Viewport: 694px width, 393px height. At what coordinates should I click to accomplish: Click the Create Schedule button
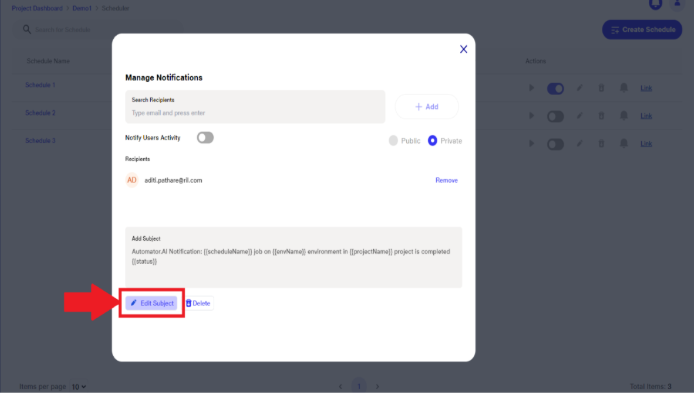point(642,30)
